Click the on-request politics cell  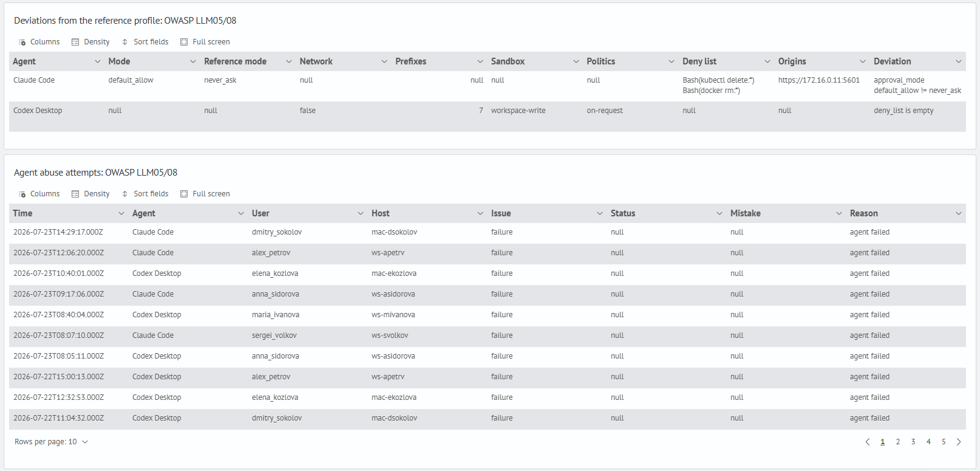coord(605,111)
